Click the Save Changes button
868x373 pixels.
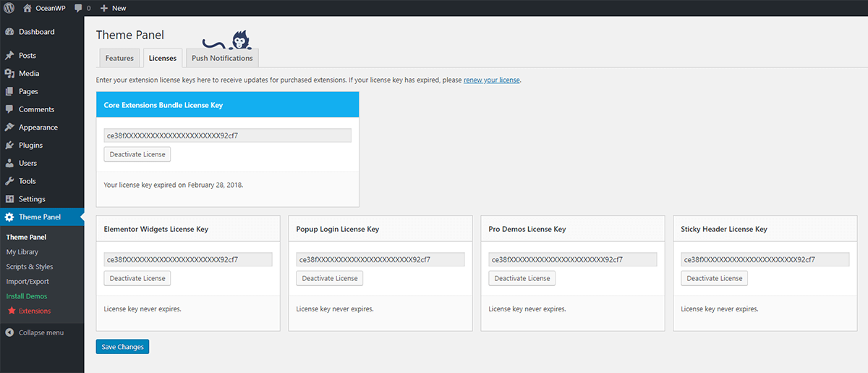pyautogui.click(x=122, y=347)
